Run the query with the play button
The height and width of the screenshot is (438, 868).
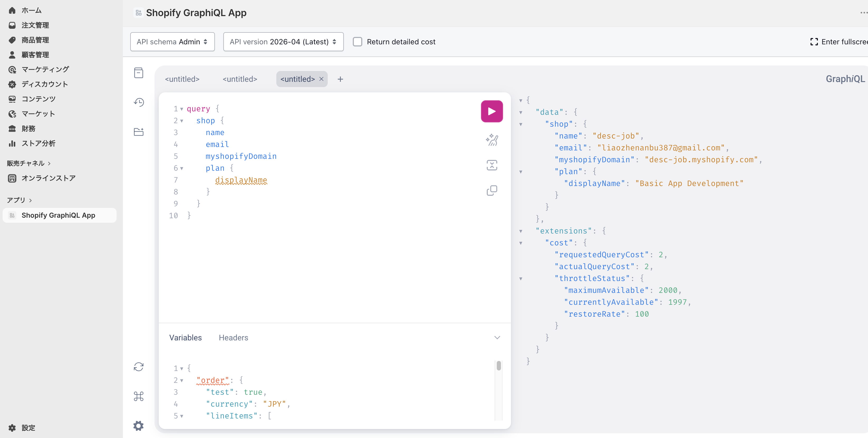[492, 111]
